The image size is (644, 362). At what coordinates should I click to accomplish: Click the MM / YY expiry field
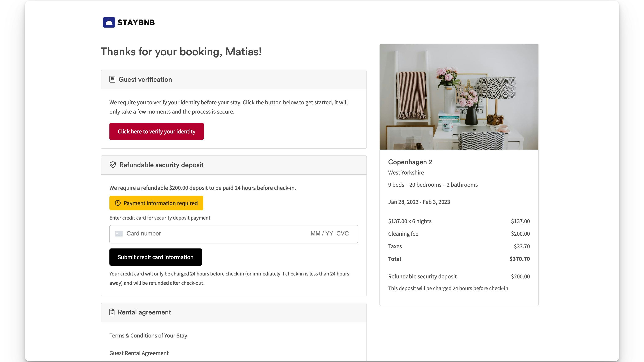point(322,234)
